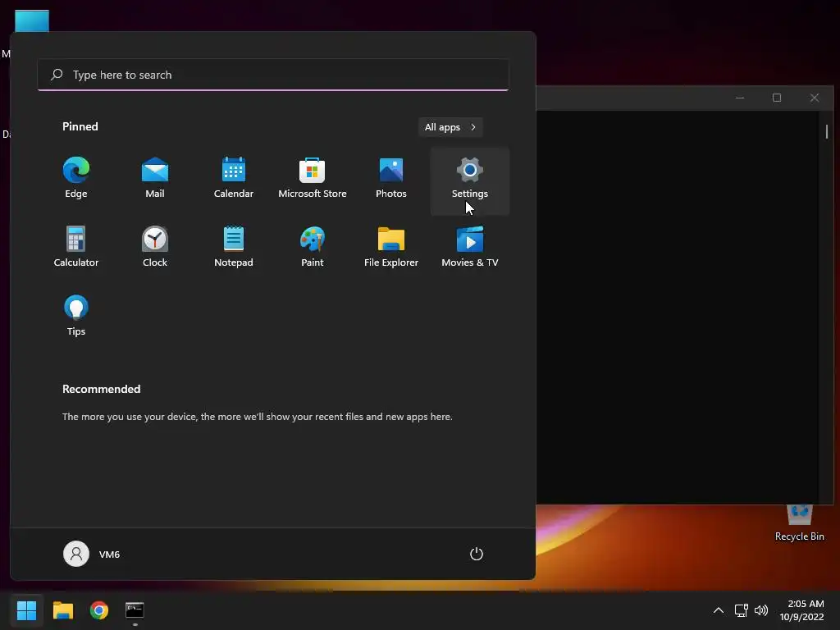This screenshot has width=840, height=630.
Task: Show hidden icons in system tray
Action: coord(719,610)
